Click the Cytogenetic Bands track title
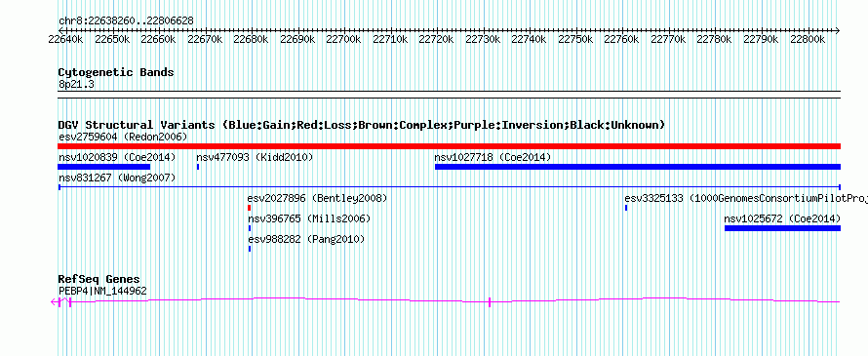Viewport: 868px width, 356px height. coord(116,72)
